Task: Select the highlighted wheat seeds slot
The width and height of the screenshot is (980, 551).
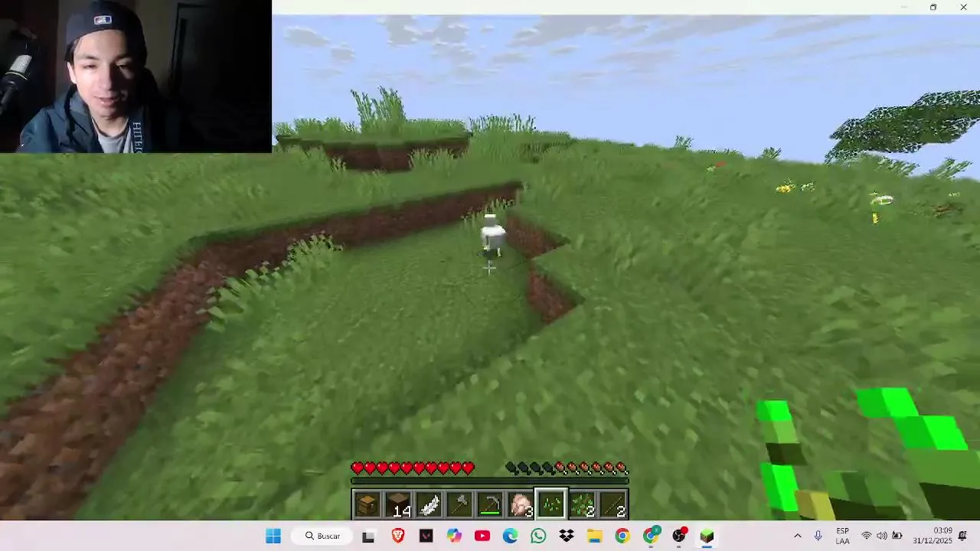Action: click(x=551, y=504)
